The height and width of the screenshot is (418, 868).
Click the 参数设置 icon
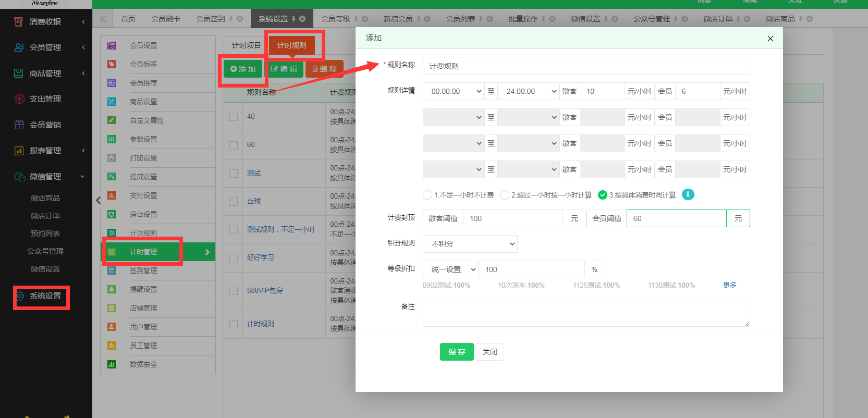tap(112, 139)
